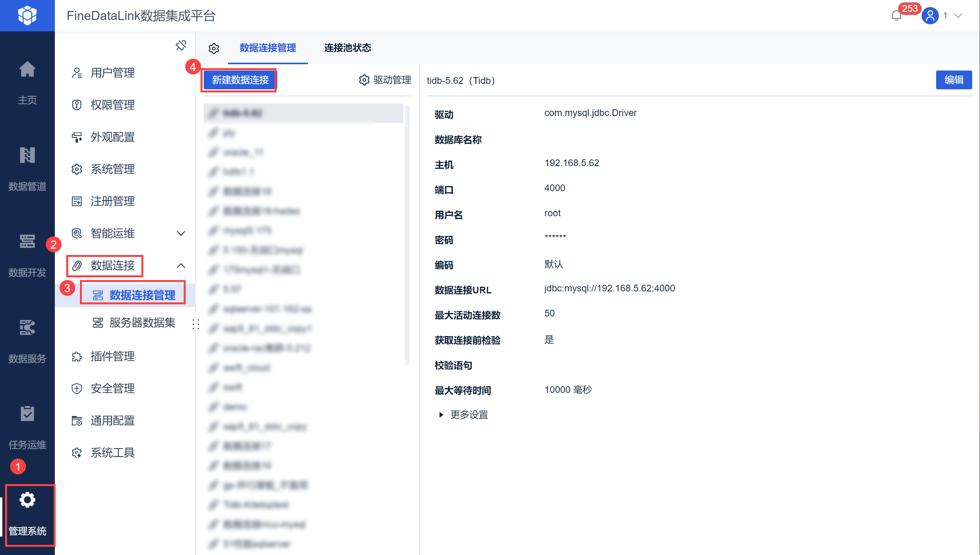This screenshot has width=980, height=555.
Task: Click the 编辑 button
Action: [x=953, y=80]
